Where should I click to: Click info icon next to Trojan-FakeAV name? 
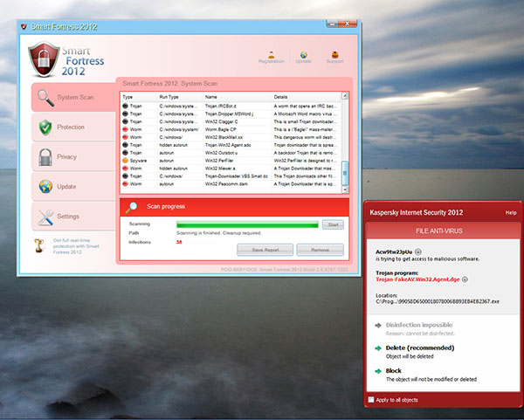click(x=465, y=279)
